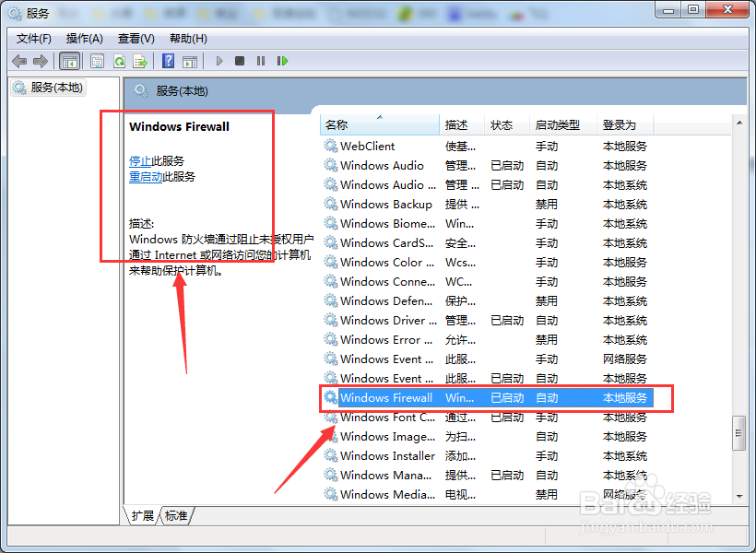This screenshot has height=553, width=756.
Task: Click gear icon of WebClient service
Action: point(330,146)
